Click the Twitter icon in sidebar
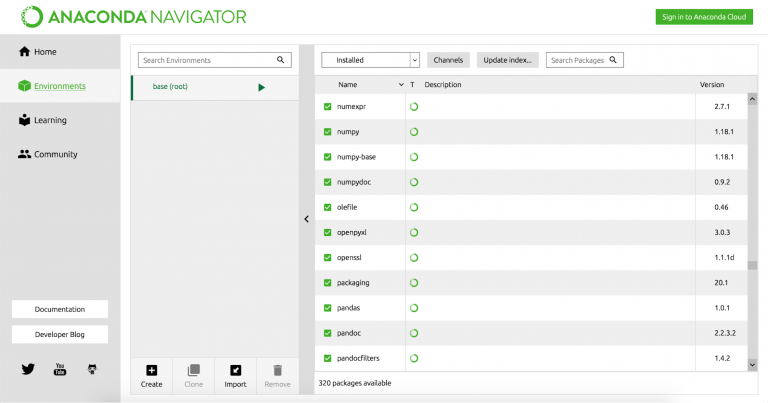The image size is (768, 403). pyautogui.click(x=28, y=369)
